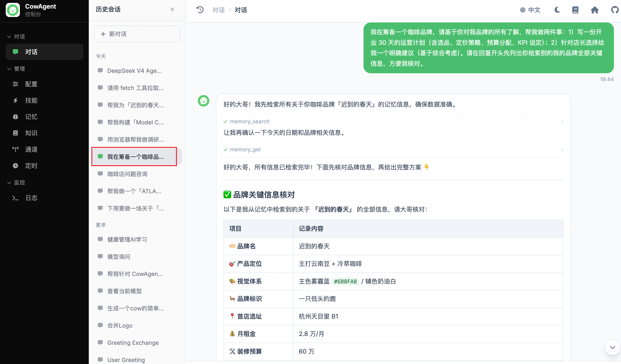Open the 技能 skills section icon
This screenshot has width=621, height=364.
[x=15, y=100]
